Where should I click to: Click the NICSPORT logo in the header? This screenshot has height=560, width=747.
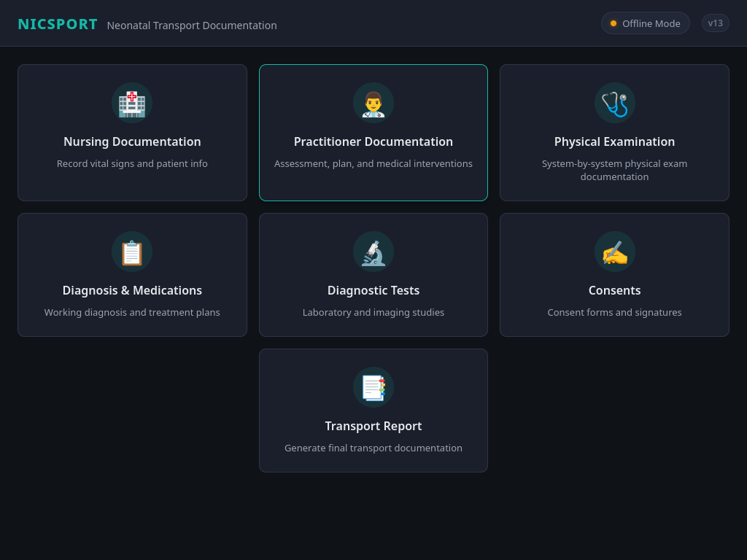point(58,23)
